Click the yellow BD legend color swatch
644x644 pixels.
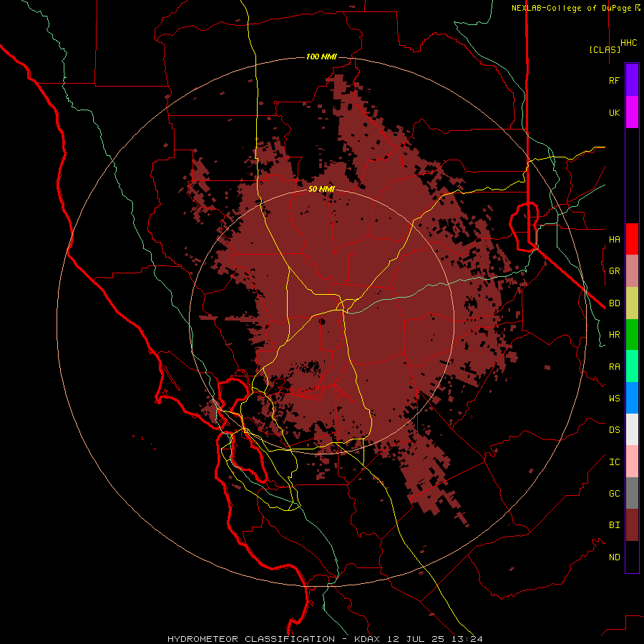632,303
